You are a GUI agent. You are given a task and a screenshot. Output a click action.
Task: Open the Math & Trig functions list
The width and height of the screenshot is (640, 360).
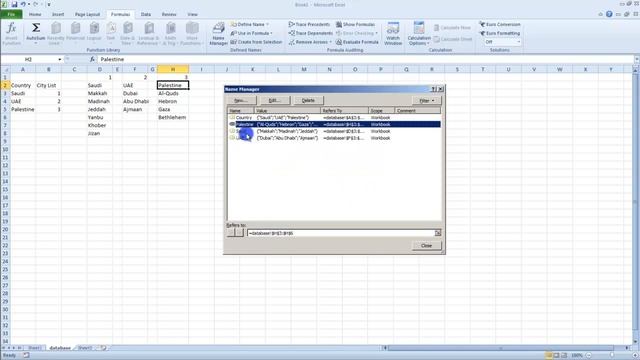tap(170, 34)
